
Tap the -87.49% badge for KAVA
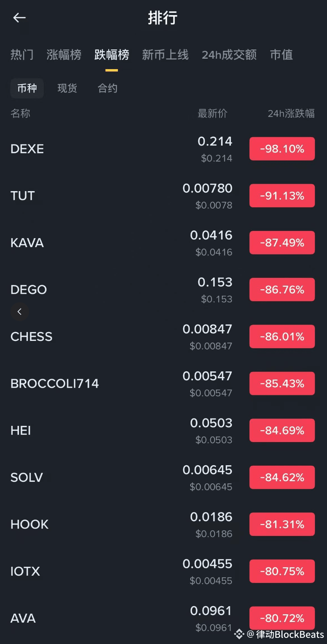[282, 242]
